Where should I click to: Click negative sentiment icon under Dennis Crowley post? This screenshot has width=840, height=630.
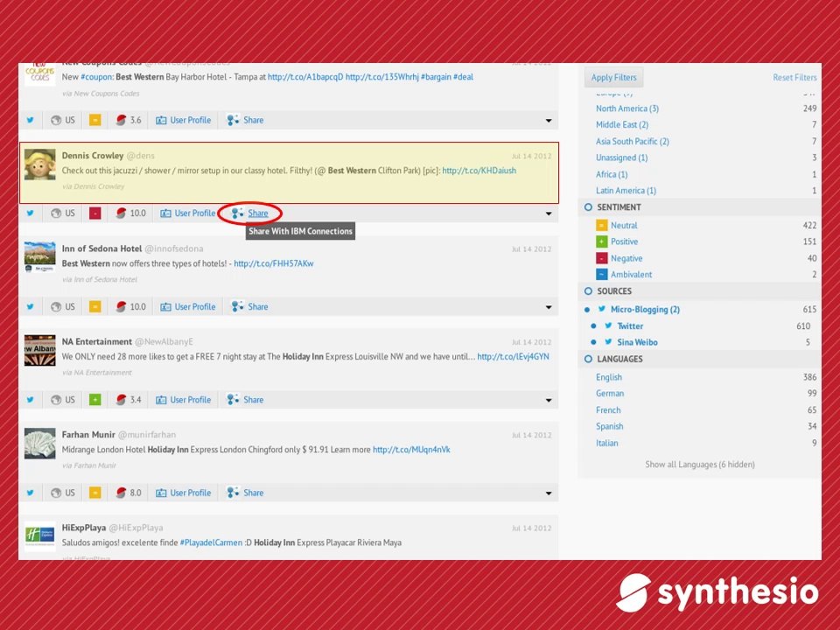click(94, 213)
